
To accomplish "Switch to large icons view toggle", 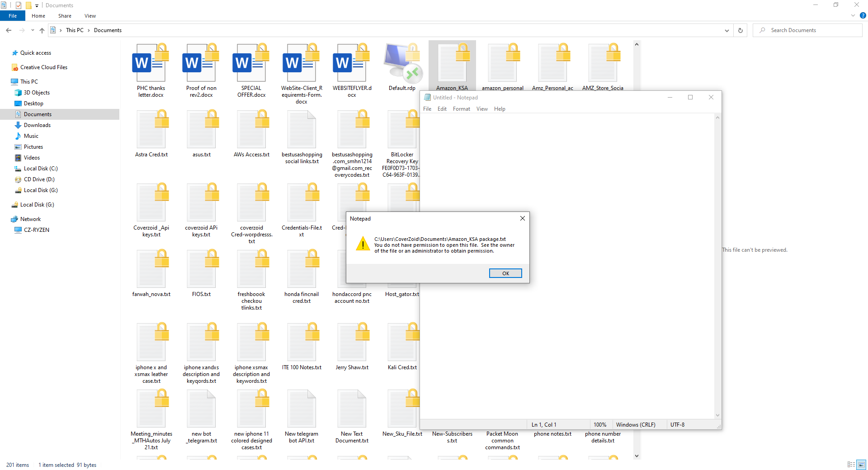I will (862, 465).
